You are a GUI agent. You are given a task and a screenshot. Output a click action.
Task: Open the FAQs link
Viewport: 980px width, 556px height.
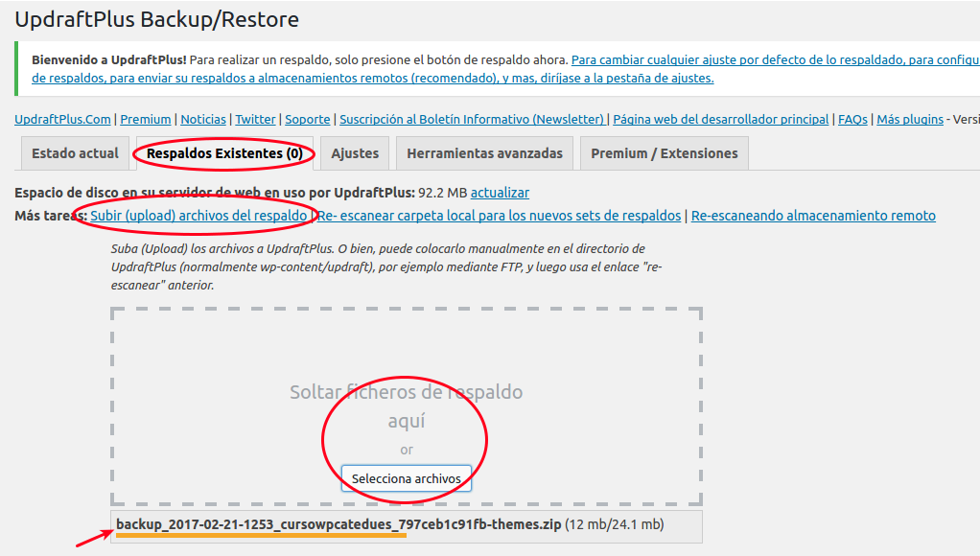(852, 119)
